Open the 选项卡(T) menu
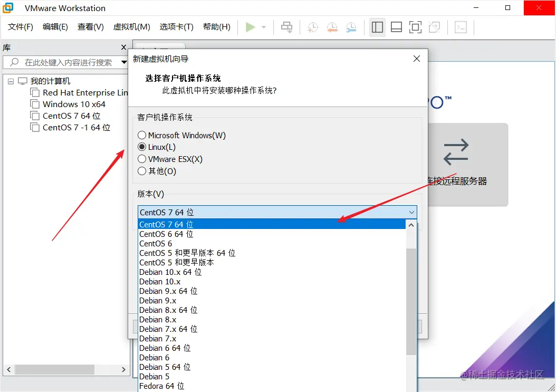Viewport: 556px width, 392px height. [176, 27]
